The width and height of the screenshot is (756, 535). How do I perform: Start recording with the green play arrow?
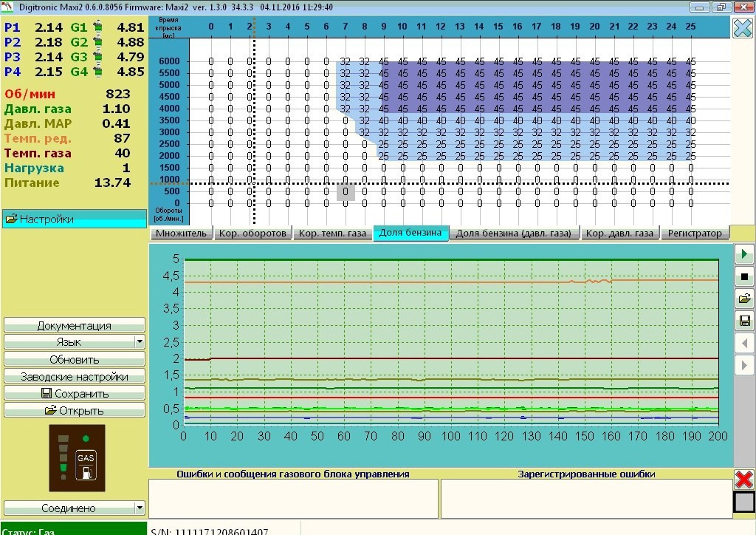(744, 254)
